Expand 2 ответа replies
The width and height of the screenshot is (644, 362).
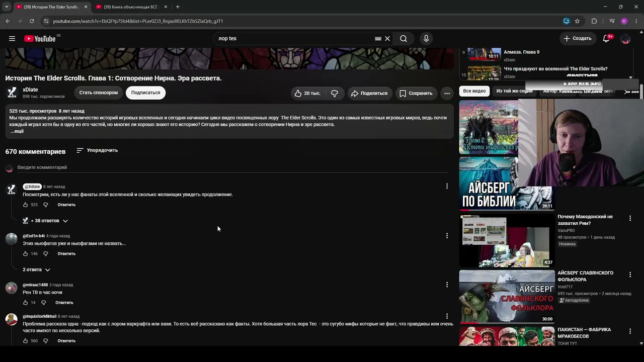click(36, 270)
